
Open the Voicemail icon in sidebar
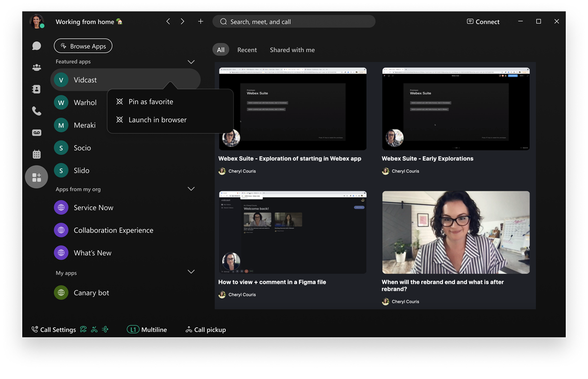point(37,133)
